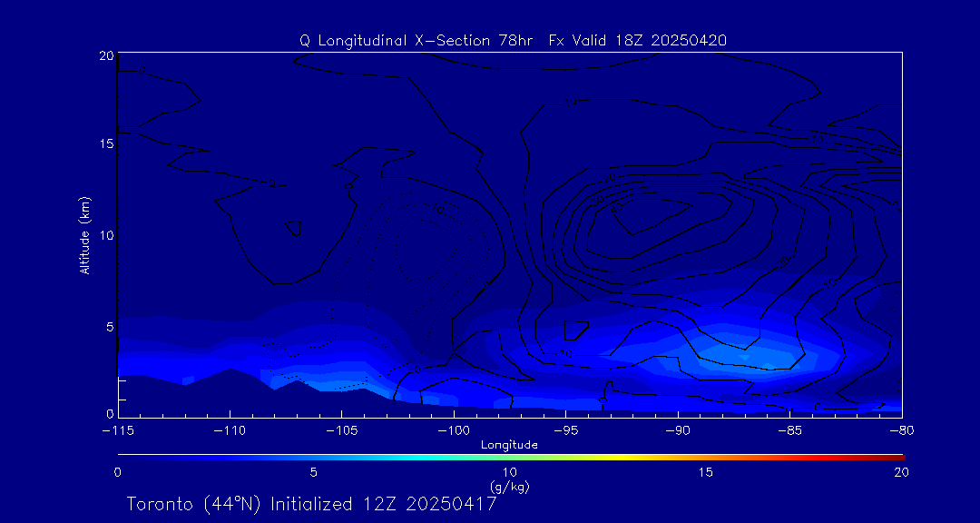Click the dotted contour label -10
Viewport: 980px width, 523px height.
click(x=436, y=209)
